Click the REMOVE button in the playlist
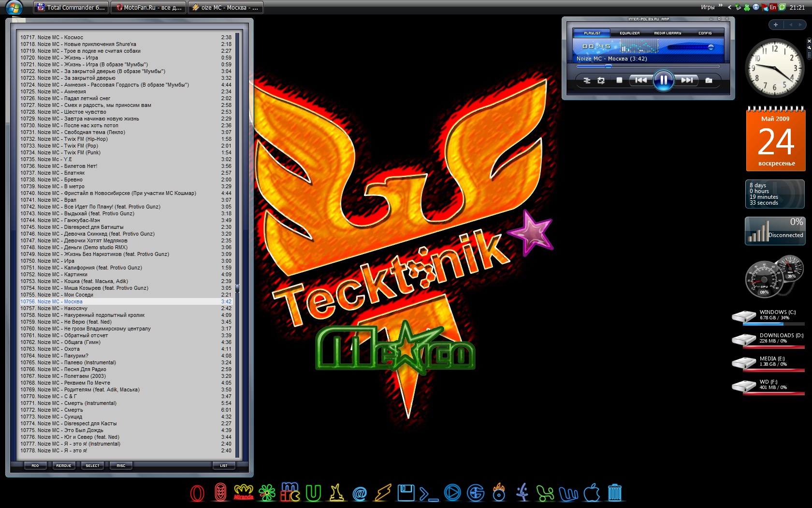 (63, 465)
